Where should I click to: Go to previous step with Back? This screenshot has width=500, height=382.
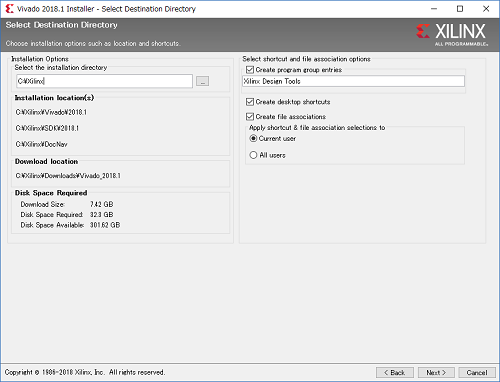[395, 372]
